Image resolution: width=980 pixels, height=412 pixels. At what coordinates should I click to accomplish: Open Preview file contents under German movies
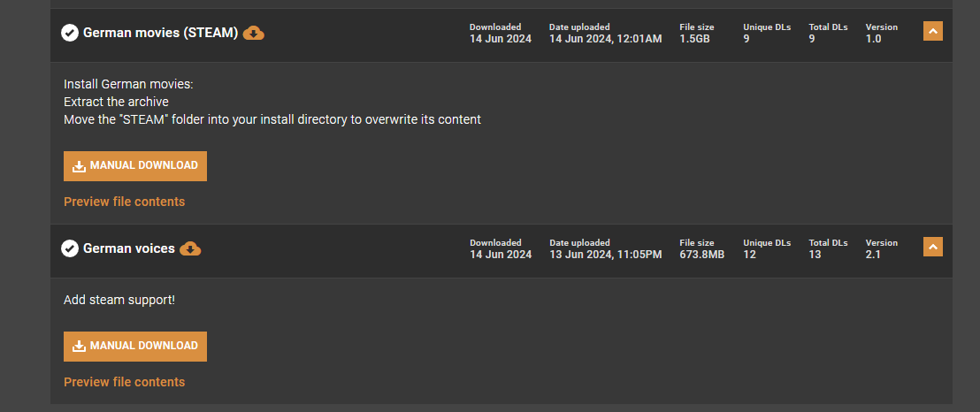click(x=124, y=202)
